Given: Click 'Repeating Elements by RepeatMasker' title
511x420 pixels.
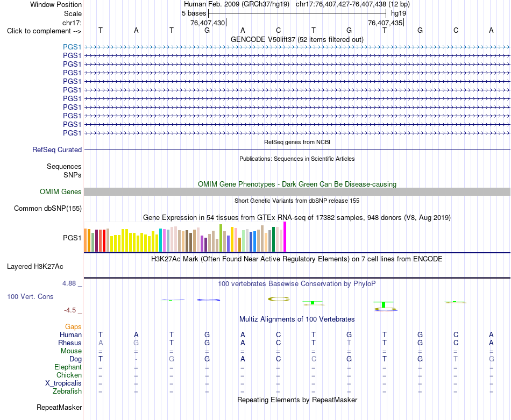Looking at the screenshot, I should pos(297,400).
